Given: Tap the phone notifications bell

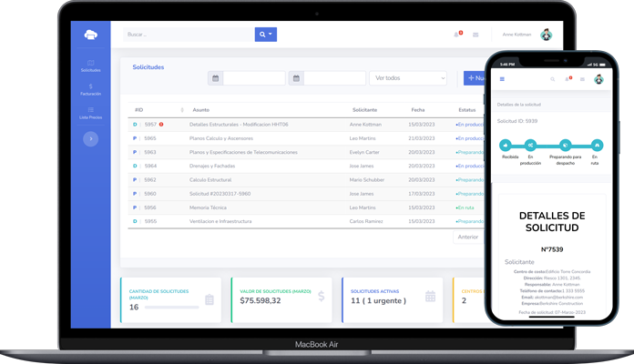Looking at the screenshot, I should (x=568, y=79).
